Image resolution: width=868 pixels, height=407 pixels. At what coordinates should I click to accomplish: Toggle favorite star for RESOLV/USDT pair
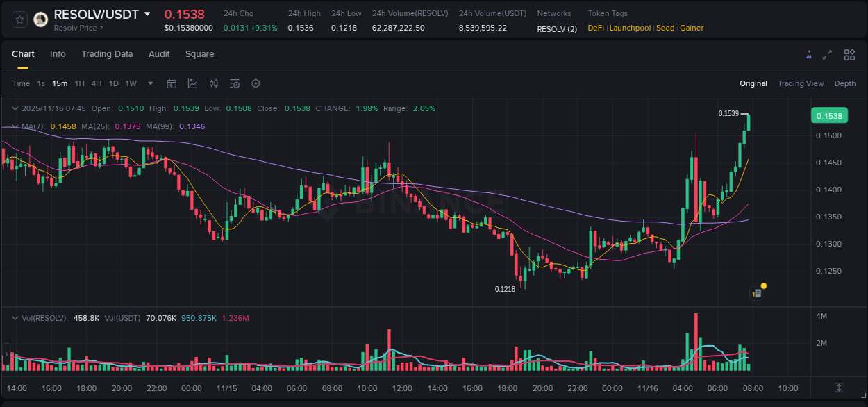tap(19, 19)
